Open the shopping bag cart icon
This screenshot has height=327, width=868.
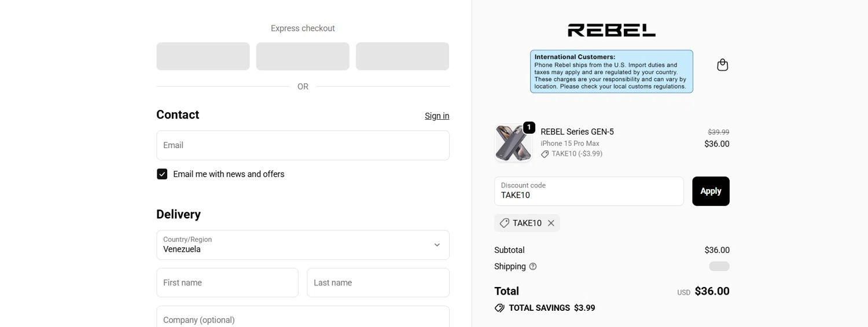point(722,65)
